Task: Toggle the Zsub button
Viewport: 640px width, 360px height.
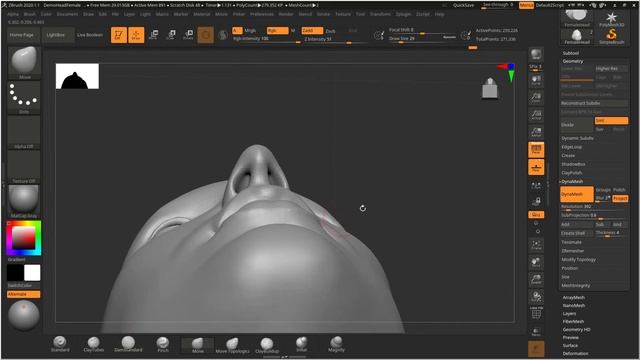Action: click(x=331, y=31)
